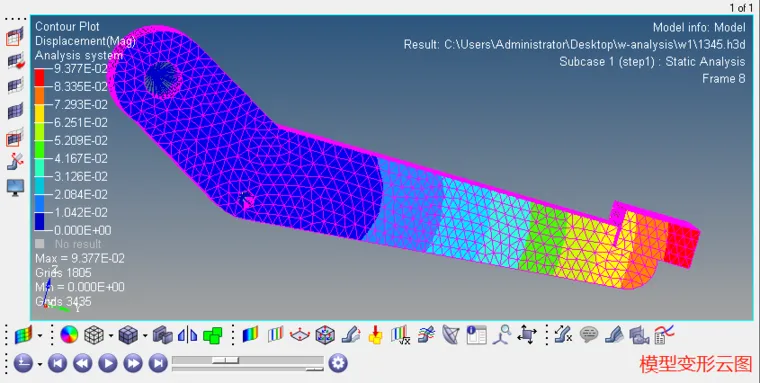Viewport: 760px width, 383px height.
Task: Click the gray No result swatch
Action: point(40,244)
